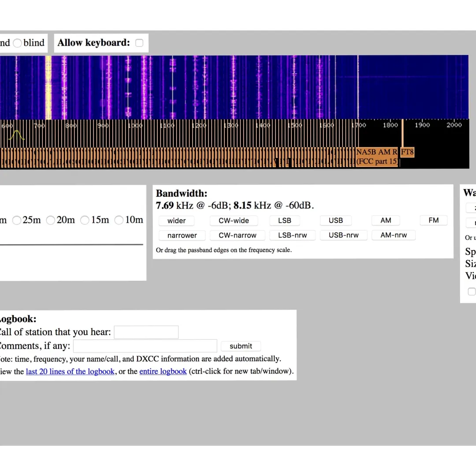The width and height of the screenshot is (476, 476).
Task: Select the 25m band radio button
Action: [x=17, y=220]
